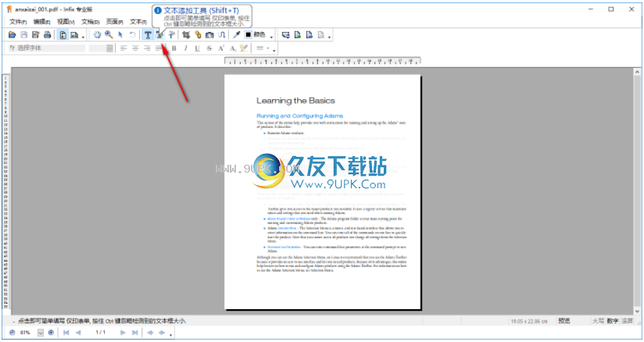Click the page with red X icon

point(321,35)
